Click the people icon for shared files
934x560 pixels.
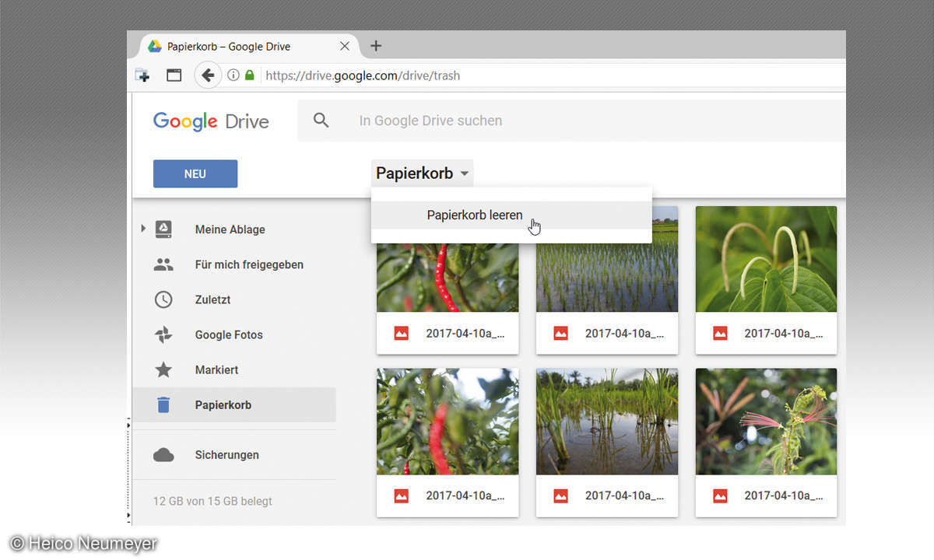[x=163, y=264]
